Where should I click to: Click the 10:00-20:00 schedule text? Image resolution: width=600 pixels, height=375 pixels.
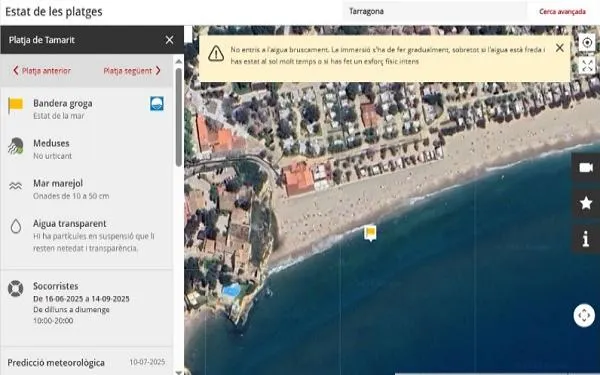53,321
